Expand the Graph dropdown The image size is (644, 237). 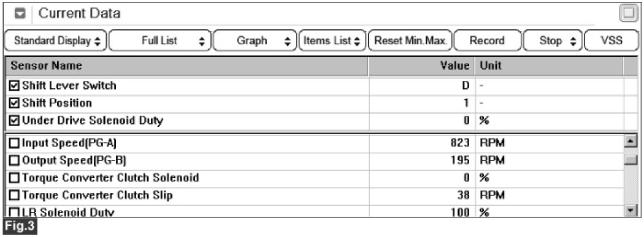tap(255, 40)
